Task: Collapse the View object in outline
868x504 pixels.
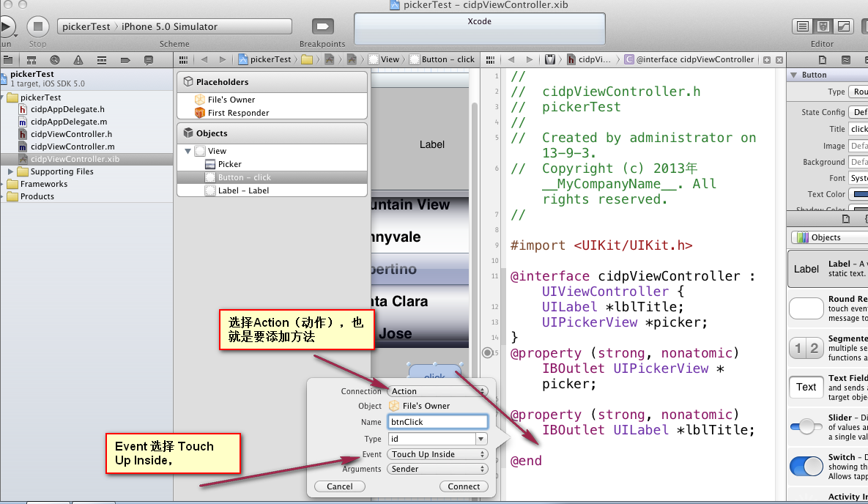Action: [188, 151]
